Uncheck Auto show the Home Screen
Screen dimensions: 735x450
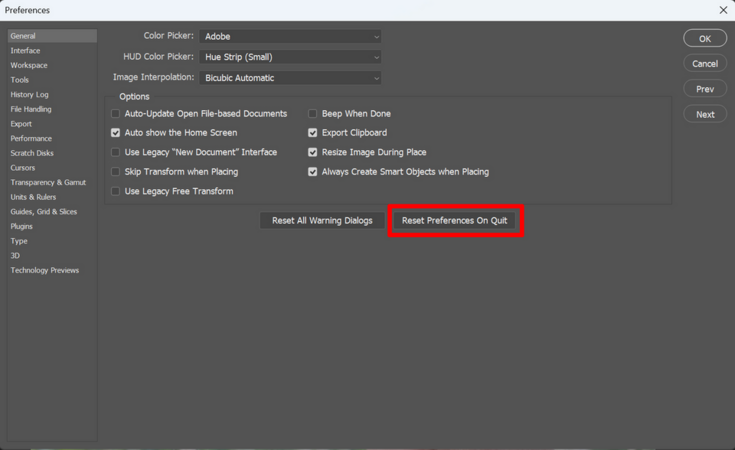pyautogui.click(x=115, y=133)
